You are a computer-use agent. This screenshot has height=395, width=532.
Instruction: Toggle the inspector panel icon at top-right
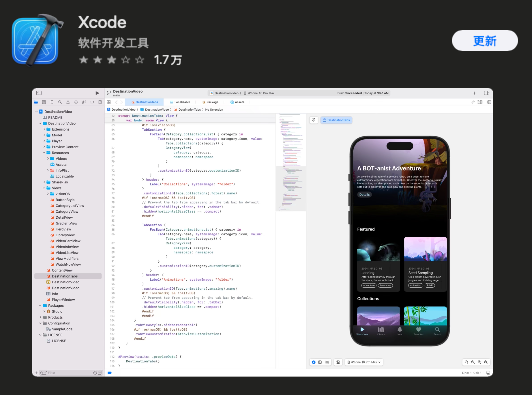coord(487,93)
